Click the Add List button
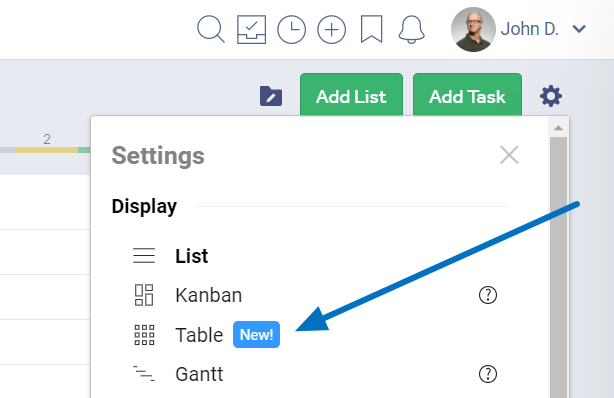Viewport: 614px width, 398px height. [x=351, y=95]
